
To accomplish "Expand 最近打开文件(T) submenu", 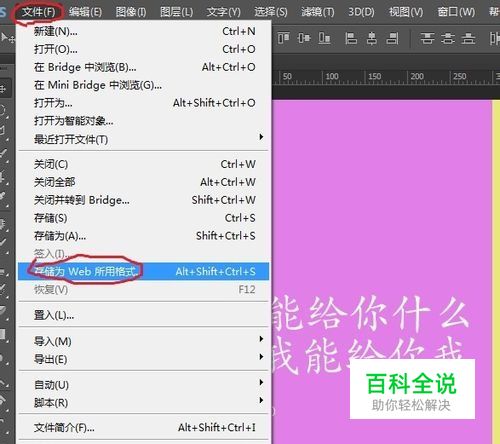I will click(144, 139).
